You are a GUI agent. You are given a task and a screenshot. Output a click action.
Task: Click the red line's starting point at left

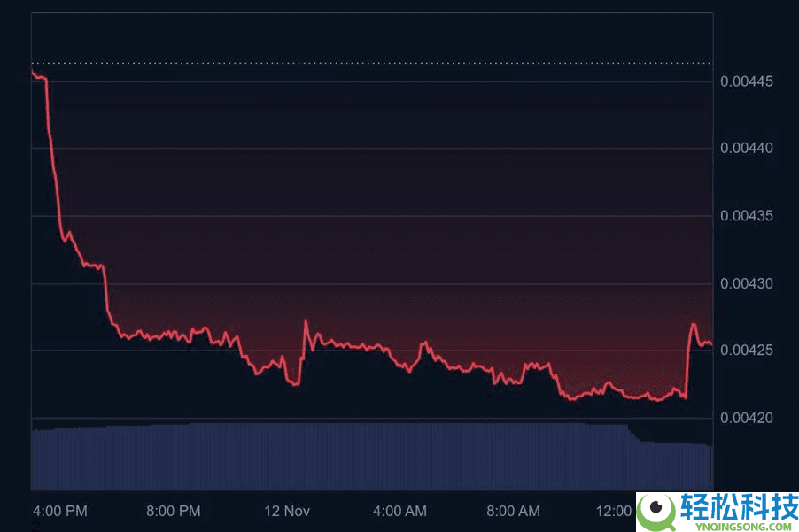click(33, 72)
